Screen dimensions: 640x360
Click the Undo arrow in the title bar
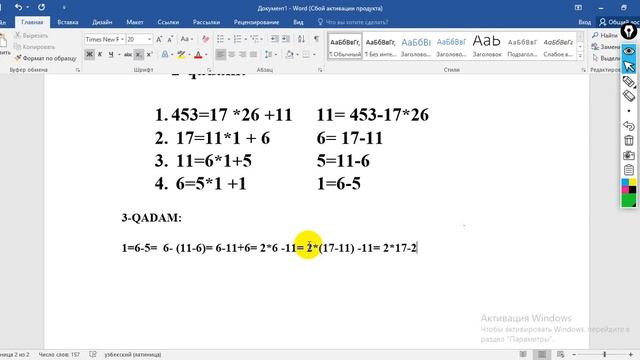[x=18, y=7]
